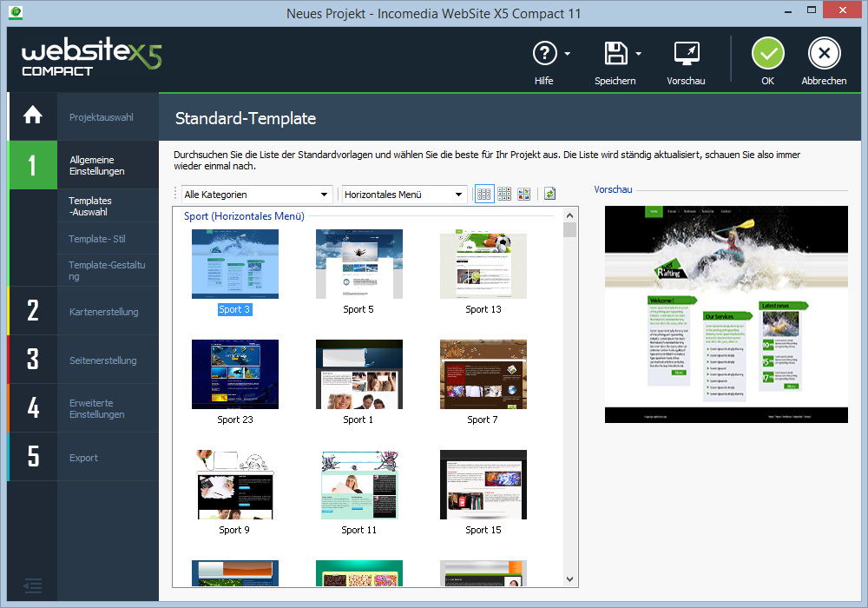Confirm with the green OK checkmark
This screenshot has width=868, height=608.
pos(768,53)
